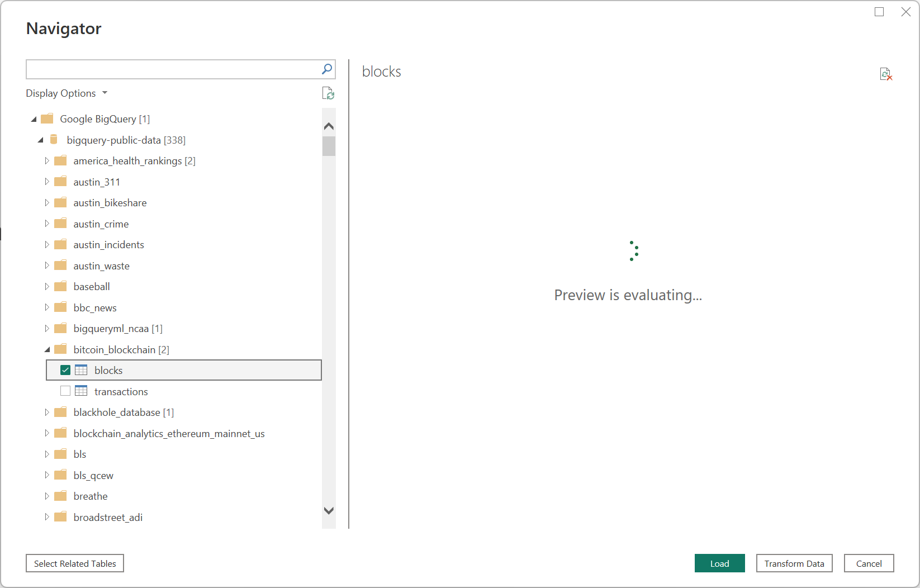This screenshot has width=920, height=588.
Task: Click the austin_bikeshare folder icon
Action: 60,203
